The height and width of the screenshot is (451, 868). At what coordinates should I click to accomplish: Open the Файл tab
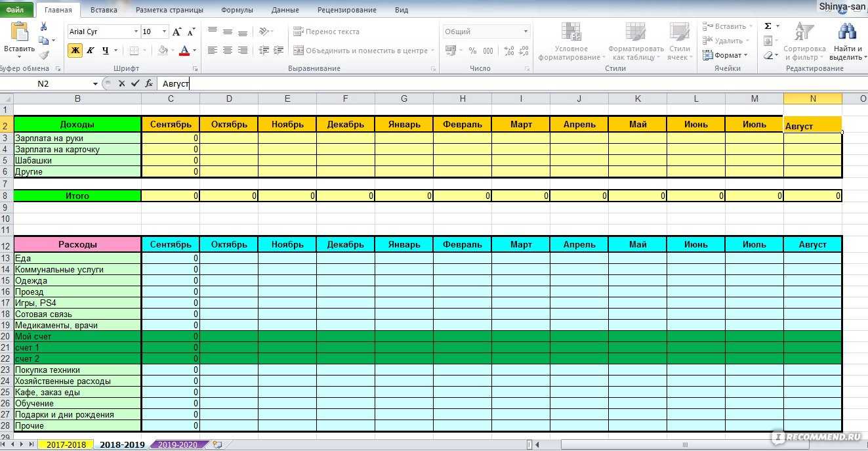click(x=16, y=10)
